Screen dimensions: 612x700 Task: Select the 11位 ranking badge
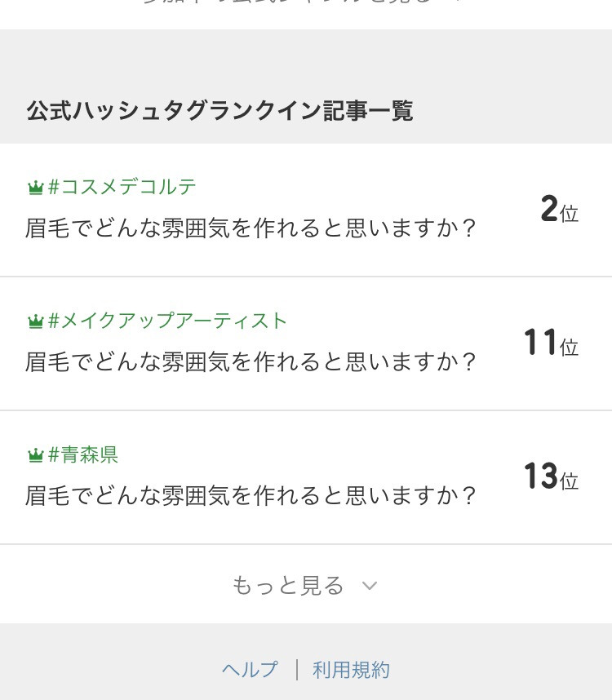point(552,343)
